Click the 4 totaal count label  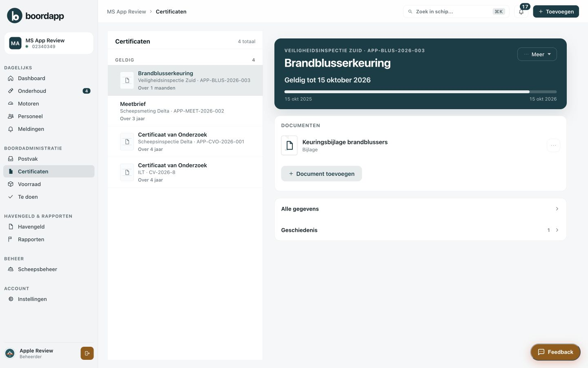click(247, 42)
